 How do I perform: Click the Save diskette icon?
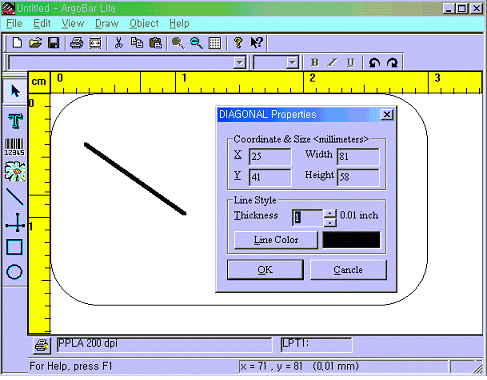[x=53, y=43]
